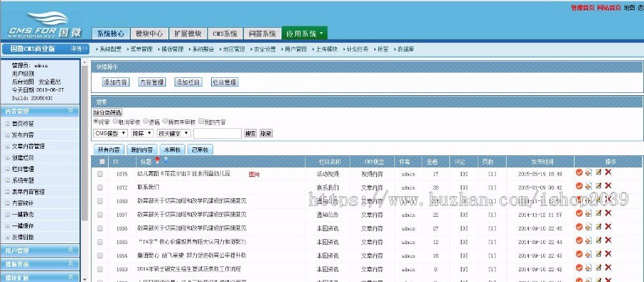Delete article 1076 with the red X
The image size is (644, 282).
[x=608, y=172]
